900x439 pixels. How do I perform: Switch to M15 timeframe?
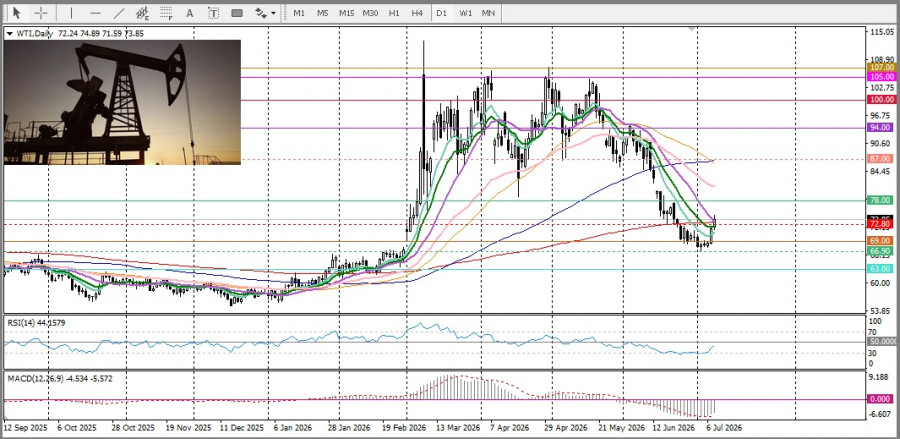pyautogui.click(x=346, y=13)
